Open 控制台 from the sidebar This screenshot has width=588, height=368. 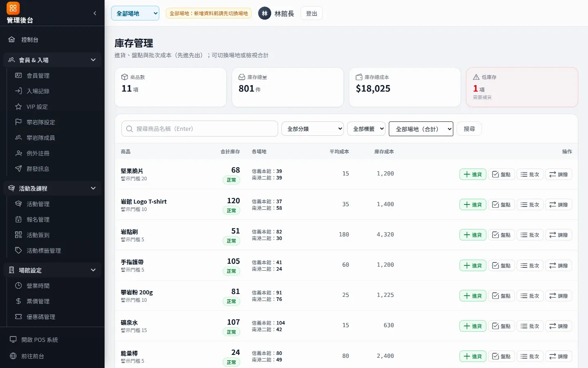(52, 40)
